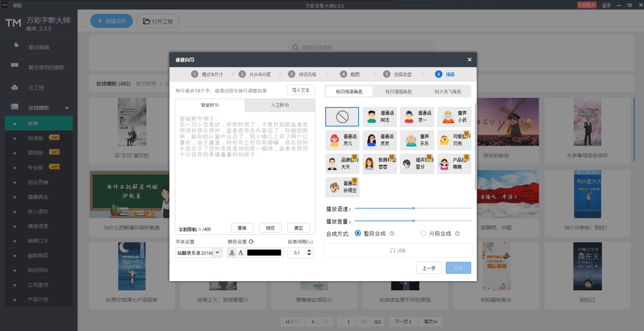Viewport: 644px width, 331px height.
Task: Click the 下一页 pagination button
Action: 403,322
